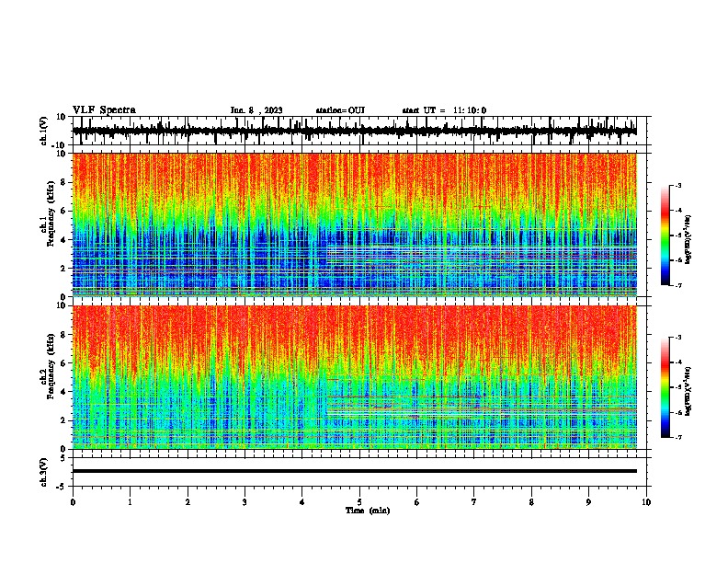Click the "ch.1(V)" waveform axis label
Screen dimensions: 728x563
pyautogui.click(x=44, y=131)
